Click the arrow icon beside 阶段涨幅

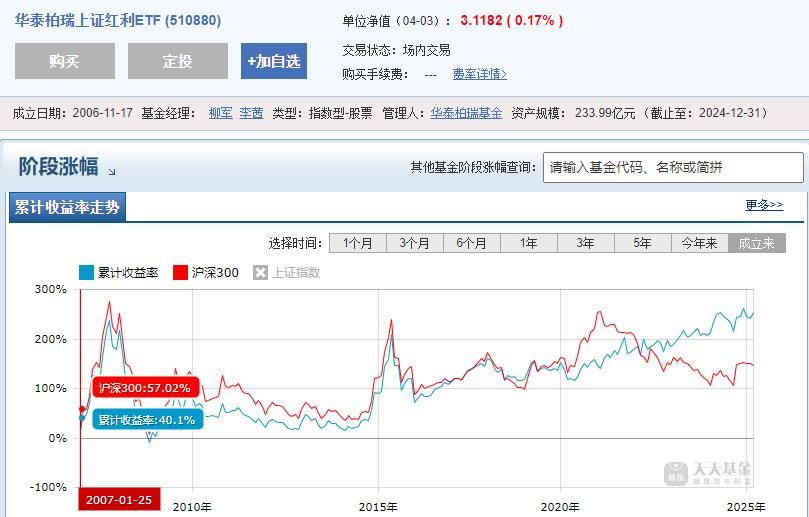112,171
